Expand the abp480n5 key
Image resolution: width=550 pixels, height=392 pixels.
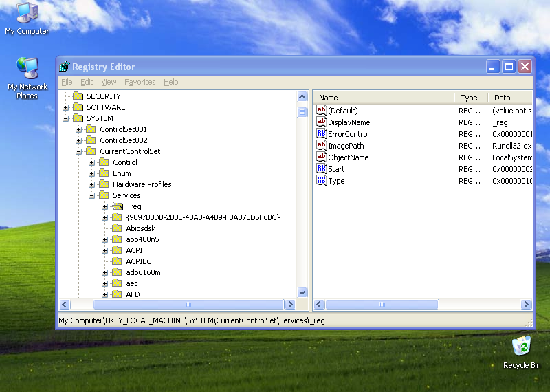click(x=104, y=240)
